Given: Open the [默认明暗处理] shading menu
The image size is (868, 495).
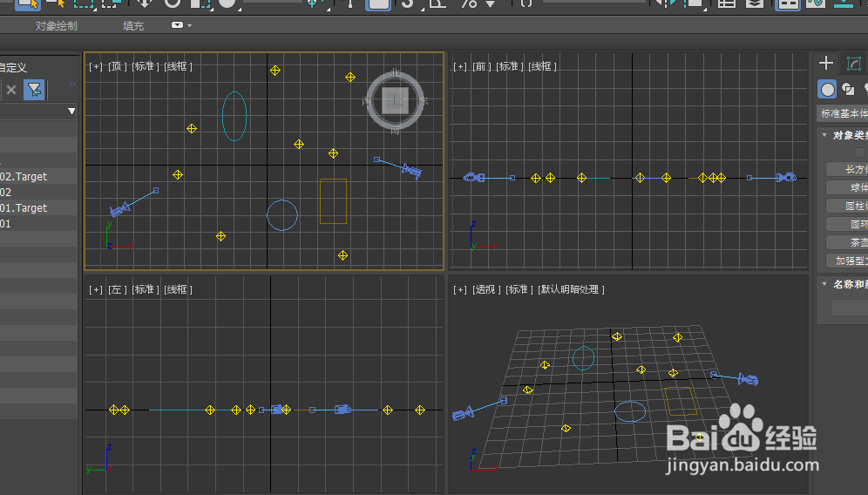Looking at the screenshot, I should (x=571, y=289).
